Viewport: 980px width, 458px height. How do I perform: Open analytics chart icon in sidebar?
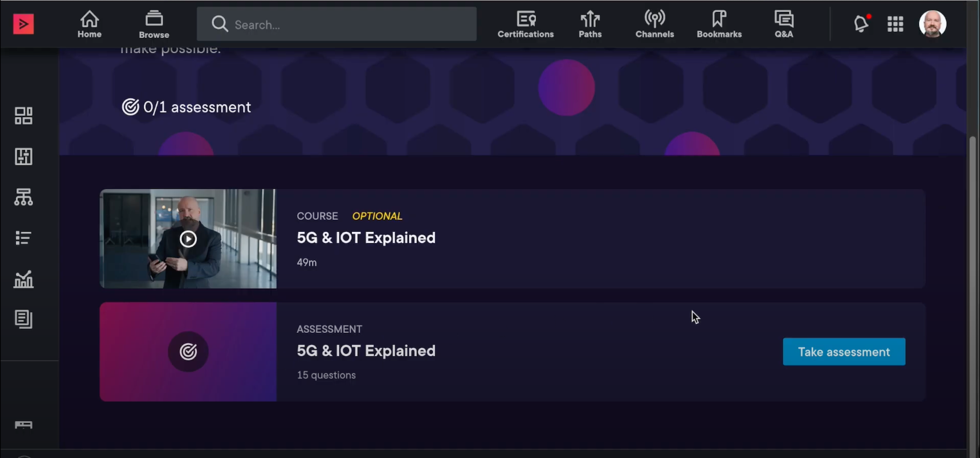23,279
